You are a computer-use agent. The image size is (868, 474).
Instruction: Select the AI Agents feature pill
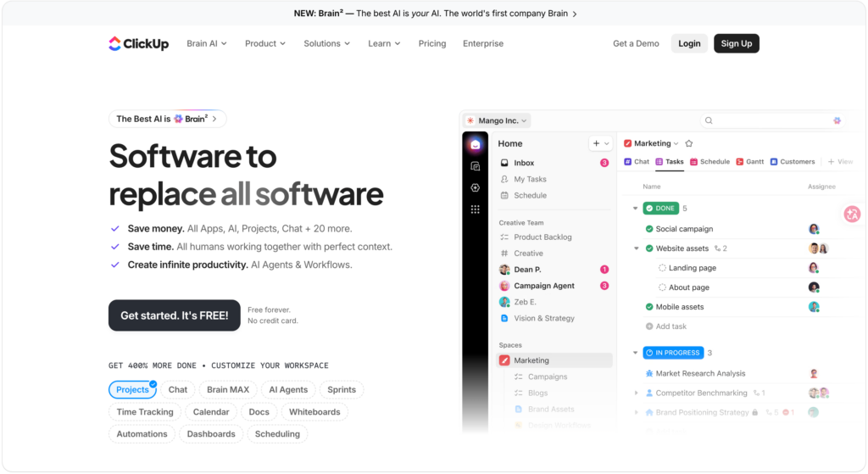point(288,390)
